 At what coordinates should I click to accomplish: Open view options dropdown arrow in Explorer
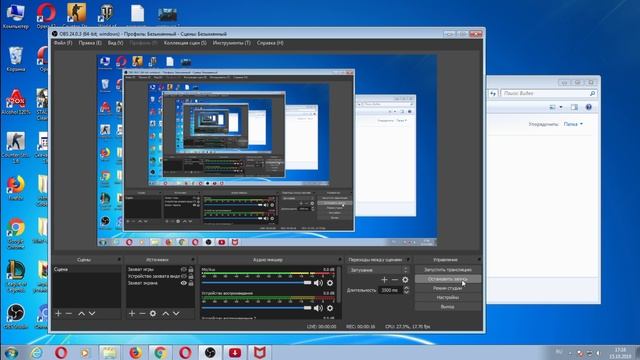tap(561, 107)
